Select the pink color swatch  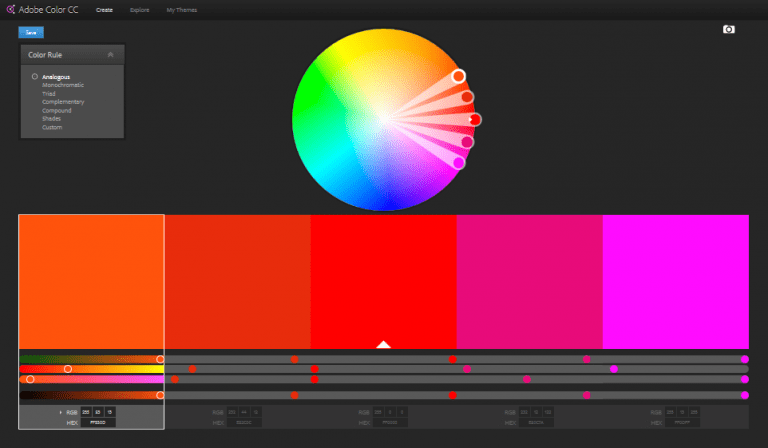[x=529, y=282]
